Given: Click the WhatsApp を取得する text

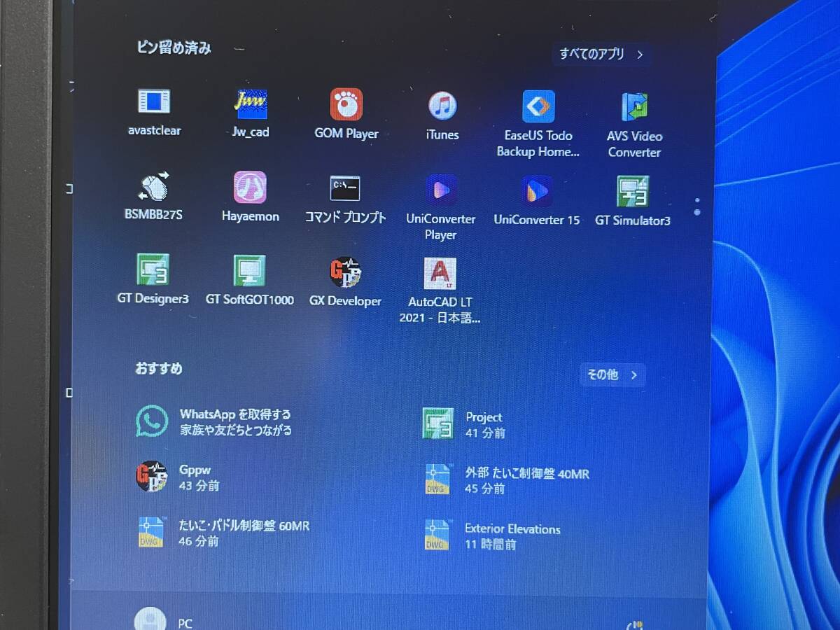Looking at the screenshot, I should (x=235, y=414).
